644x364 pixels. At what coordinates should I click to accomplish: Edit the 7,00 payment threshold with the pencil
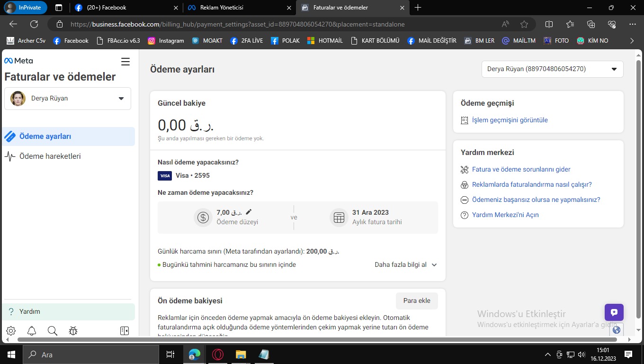[249, 212]
